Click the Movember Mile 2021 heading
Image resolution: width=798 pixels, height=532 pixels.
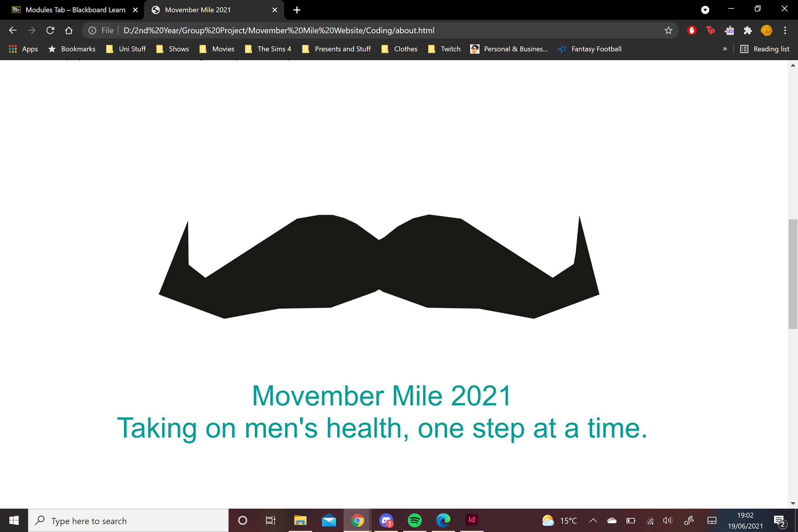(382, 396)
